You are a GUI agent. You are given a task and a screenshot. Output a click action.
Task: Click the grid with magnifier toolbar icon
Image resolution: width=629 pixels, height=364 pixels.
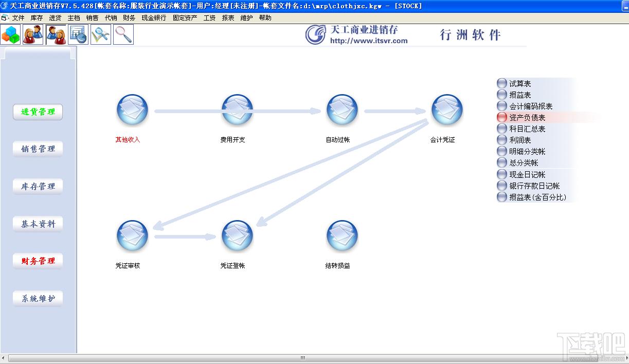point(78,34)
